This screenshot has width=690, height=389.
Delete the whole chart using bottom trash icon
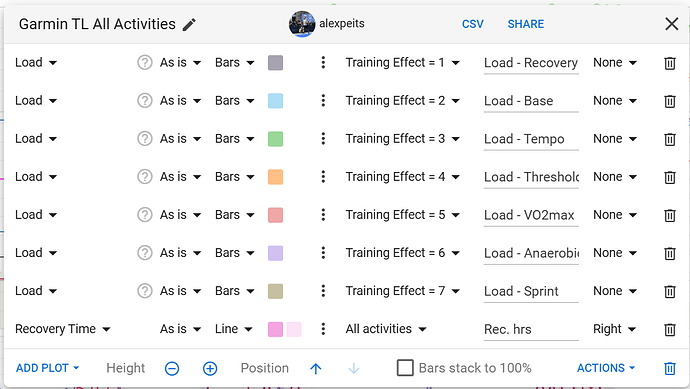click(670, 368)
